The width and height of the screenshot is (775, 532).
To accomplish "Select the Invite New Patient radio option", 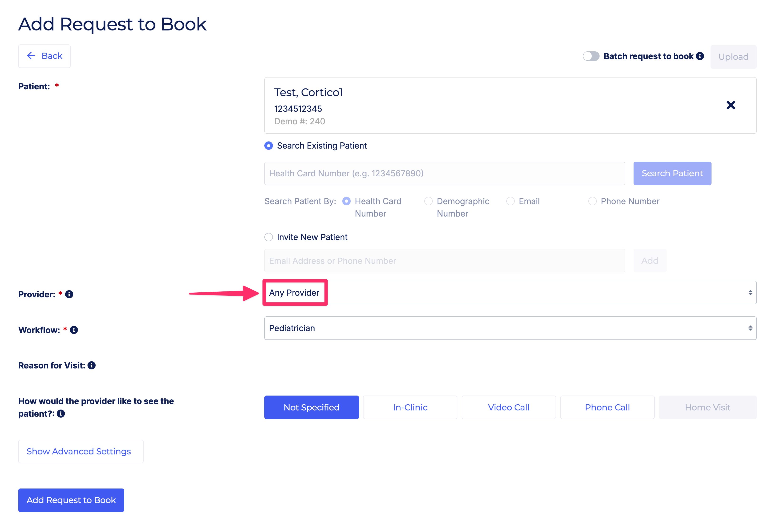I will [268, 237].
